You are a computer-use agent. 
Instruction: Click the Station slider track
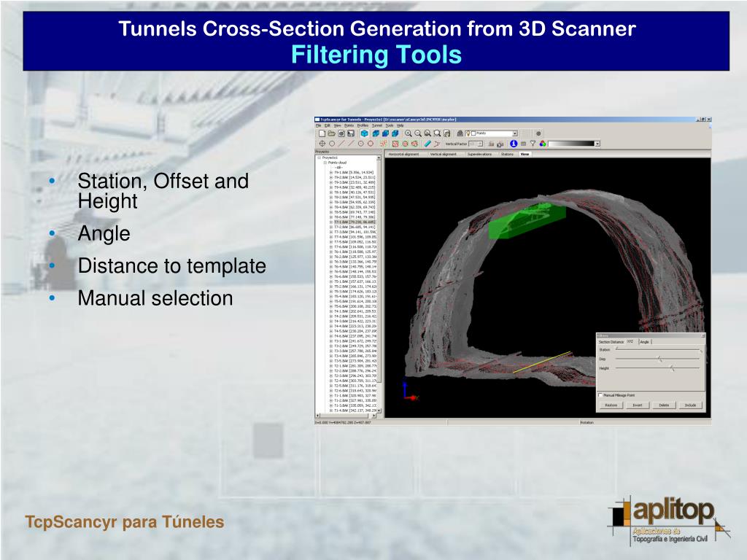(657, 349)
